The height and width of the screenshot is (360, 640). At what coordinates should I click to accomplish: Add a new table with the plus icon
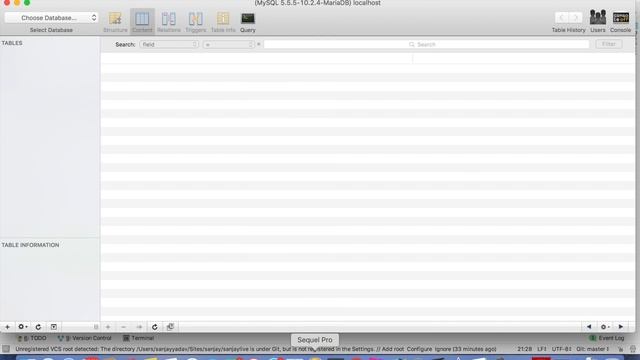7,327
